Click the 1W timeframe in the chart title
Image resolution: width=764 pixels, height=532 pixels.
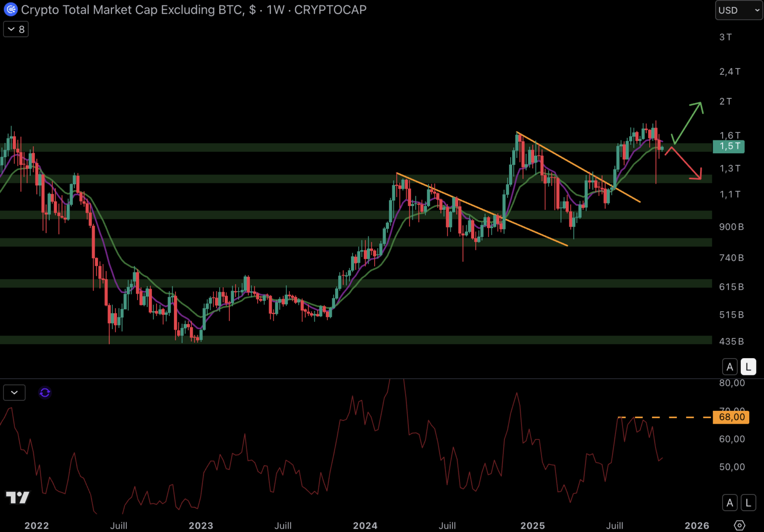[x=275, y=10]
